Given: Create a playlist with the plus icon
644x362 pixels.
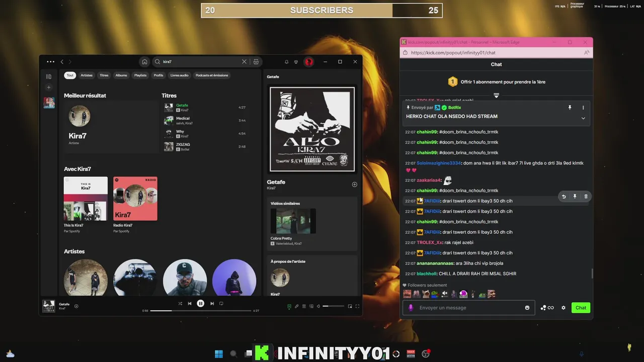Looking at the screenshot, I should [x=49, y=87].
